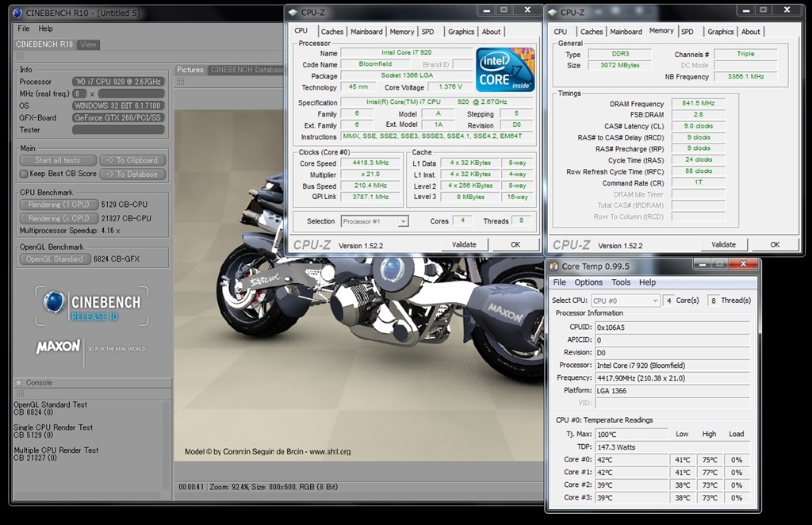Click the Intel Core i7 logo badge
812x525 pixels.
505,69
